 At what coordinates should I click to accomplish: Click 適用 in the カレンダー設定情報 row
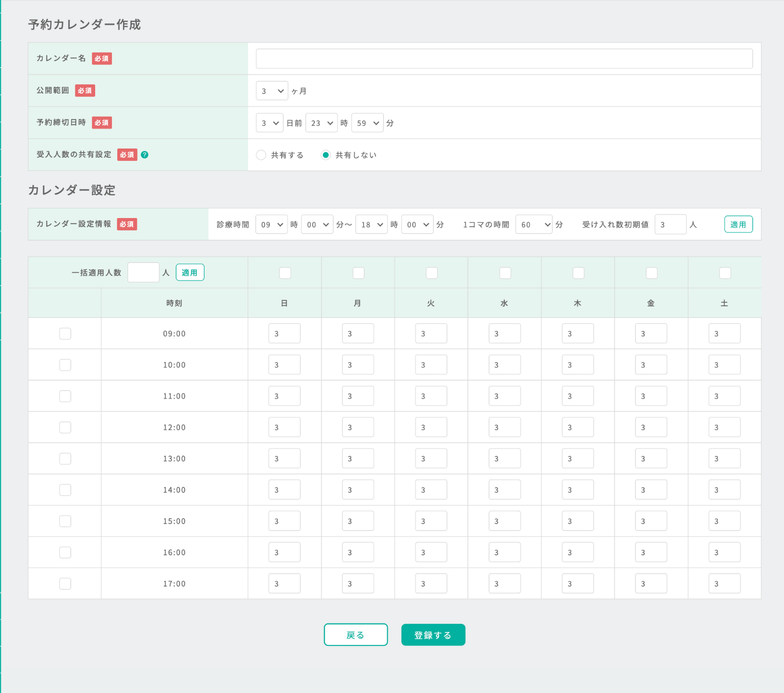pyautogui.click(x=738, y=224)
